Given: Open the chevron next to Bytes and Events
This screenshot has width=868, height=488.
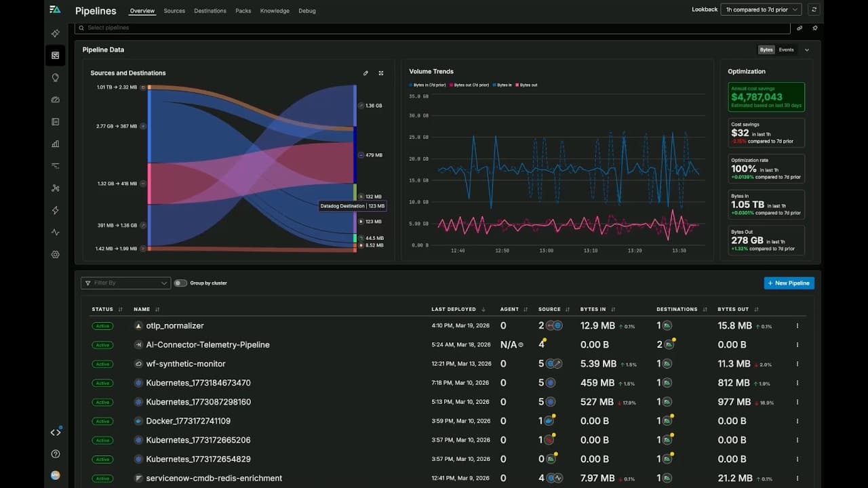Looking at the screenshot, I should tap(806, 49).
